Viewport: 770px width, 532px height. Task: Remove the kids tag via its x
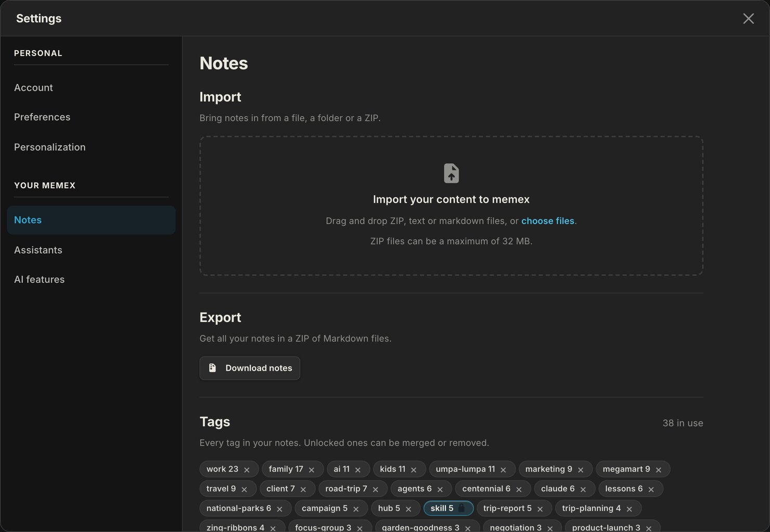(x=414, y=470)
